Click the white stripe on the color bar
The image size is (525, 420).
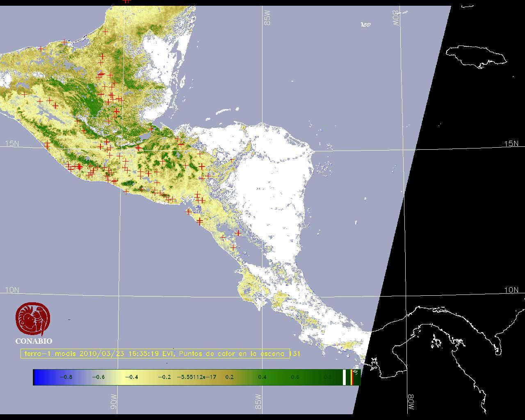[345, 377]
